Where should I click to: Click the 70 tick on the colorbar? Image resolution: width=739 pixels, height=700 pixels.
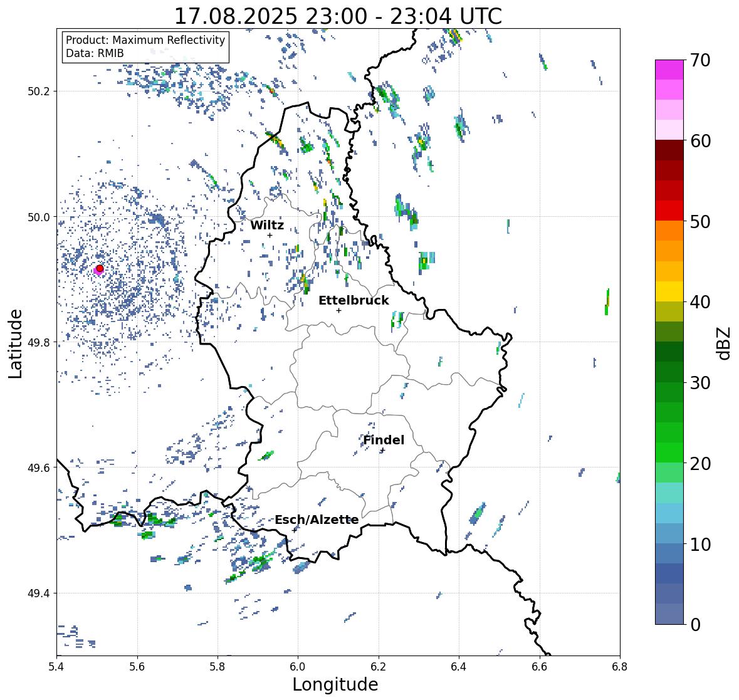pos(700,60)
